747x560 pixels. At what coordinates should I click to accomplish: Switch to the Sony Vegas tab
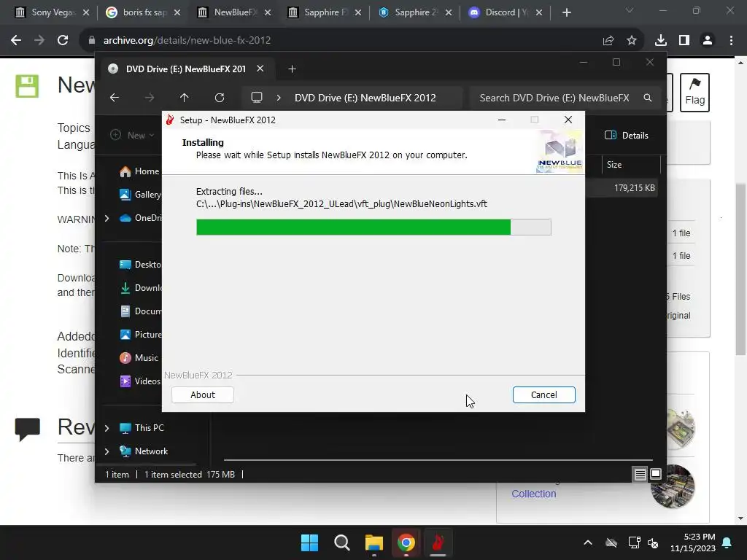(52, 12)
